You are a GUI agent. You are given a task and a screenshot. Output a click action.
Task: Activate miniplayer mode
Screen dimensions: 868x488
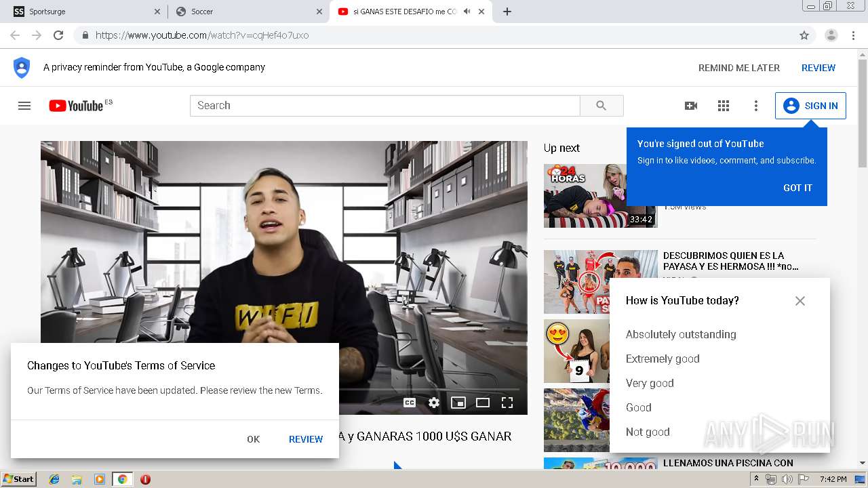(458, 403)
